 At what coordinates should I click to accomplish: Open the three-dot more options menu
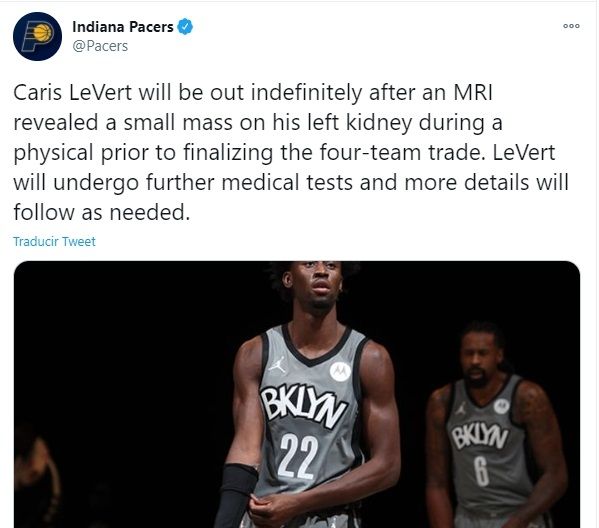pyautogui.click(x=571, y=26)
